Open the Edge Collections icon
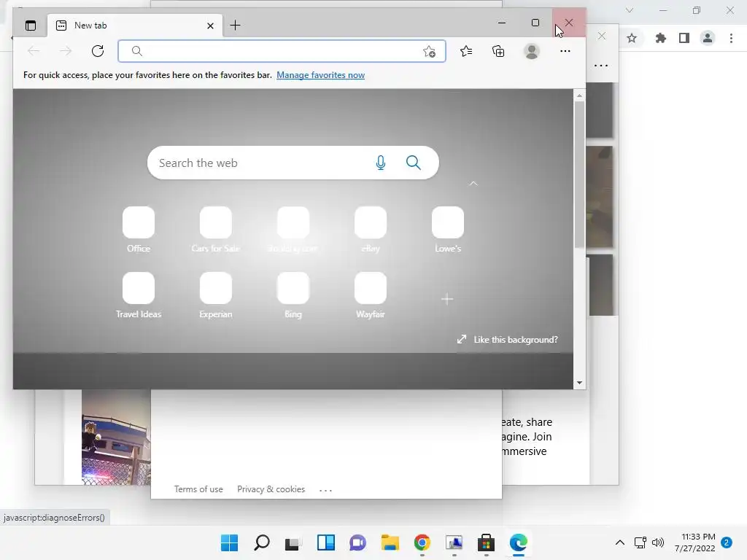 498,51
